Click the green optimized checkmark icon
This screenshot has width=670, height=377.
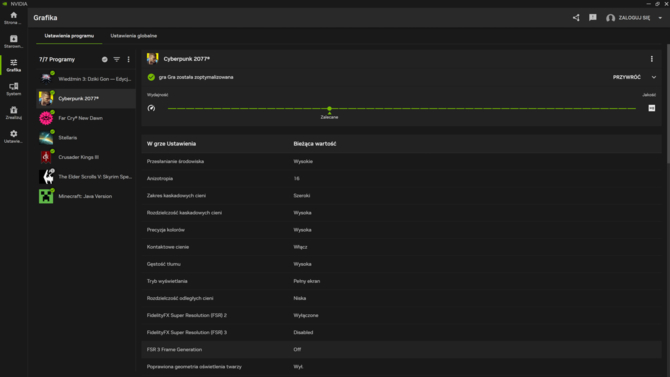pyautogui.click(x=151, y=77)
